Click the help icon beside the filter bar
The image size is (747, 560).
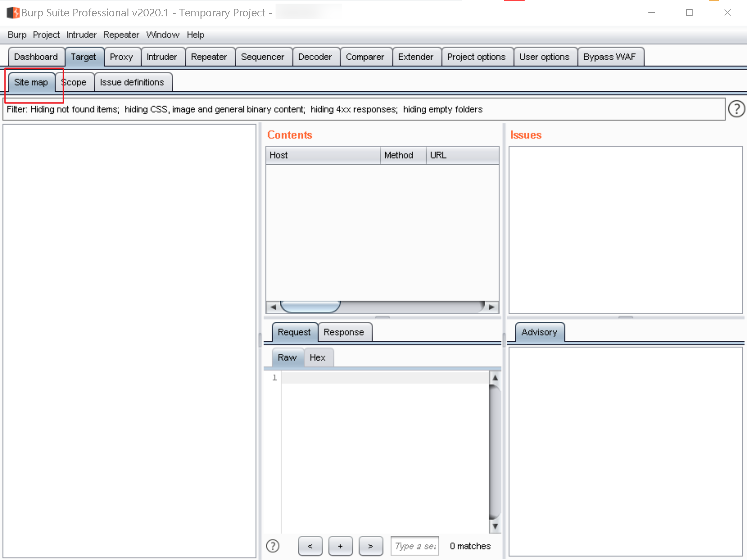[737, 109]
